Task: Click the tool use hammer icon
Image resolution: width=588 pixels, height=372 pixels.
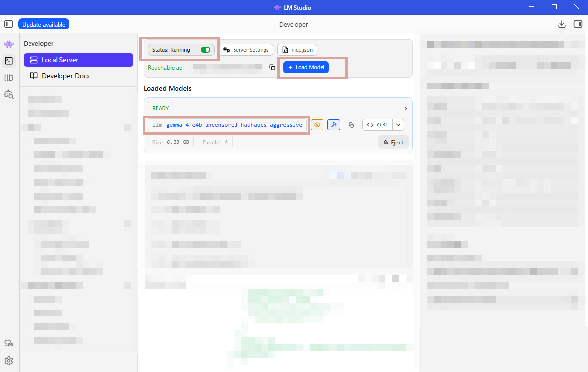Action: pos(334,125)
